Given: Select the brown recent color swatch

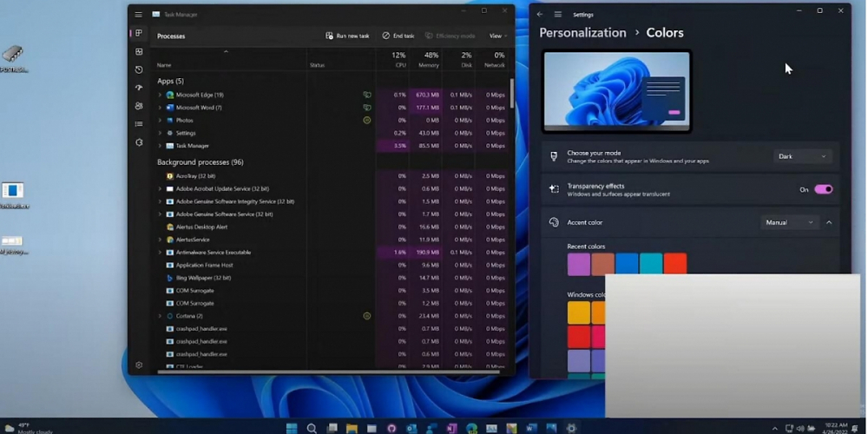Looking at the screenshot, I should 602,264.
